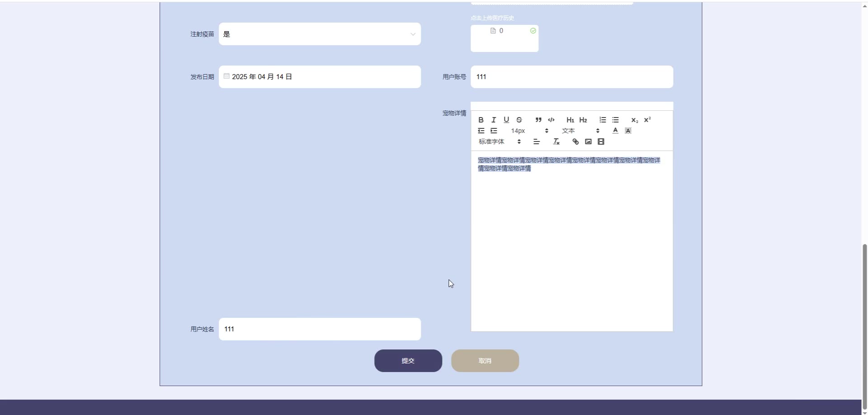Open the 文本 heading style dropdown
The width and height of the screenshot is (868, 415).
click(x=580, y=131)
